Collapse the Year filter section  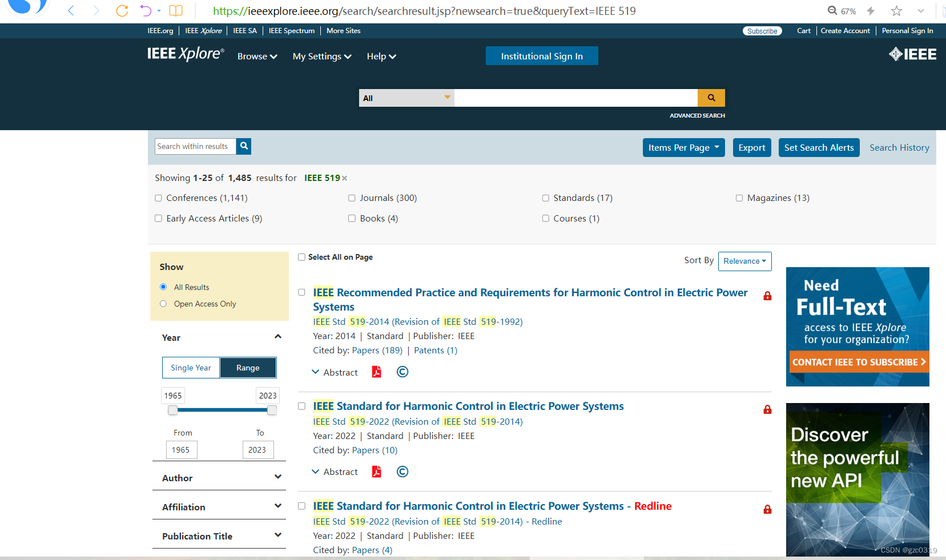[x=278, y=337]
